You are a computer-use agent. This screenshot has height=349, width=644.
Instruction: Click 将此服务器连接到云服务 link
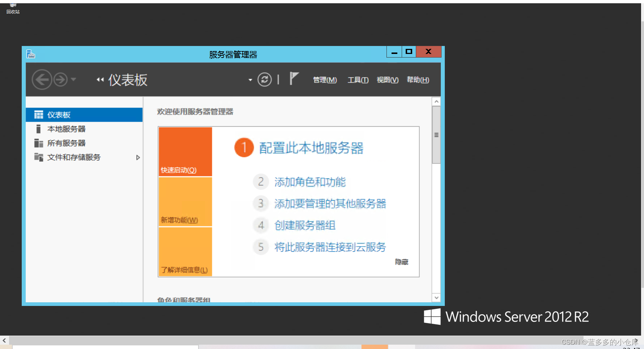330,247
